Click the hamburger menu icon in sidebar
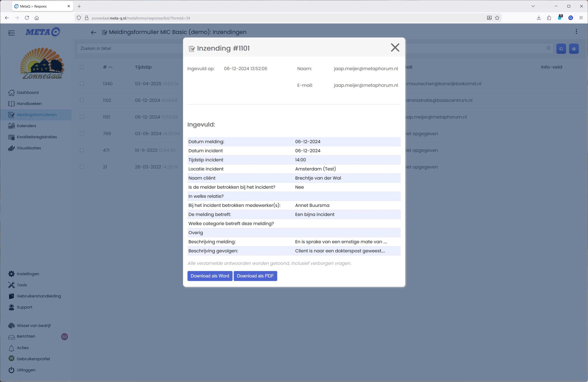 pos(11,33)
